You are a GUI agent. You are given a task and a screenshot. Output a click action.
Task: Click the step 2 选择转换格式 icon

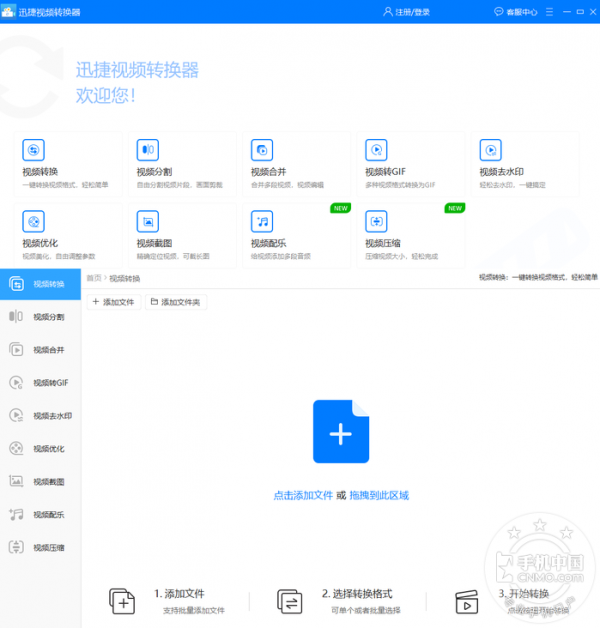290,601
